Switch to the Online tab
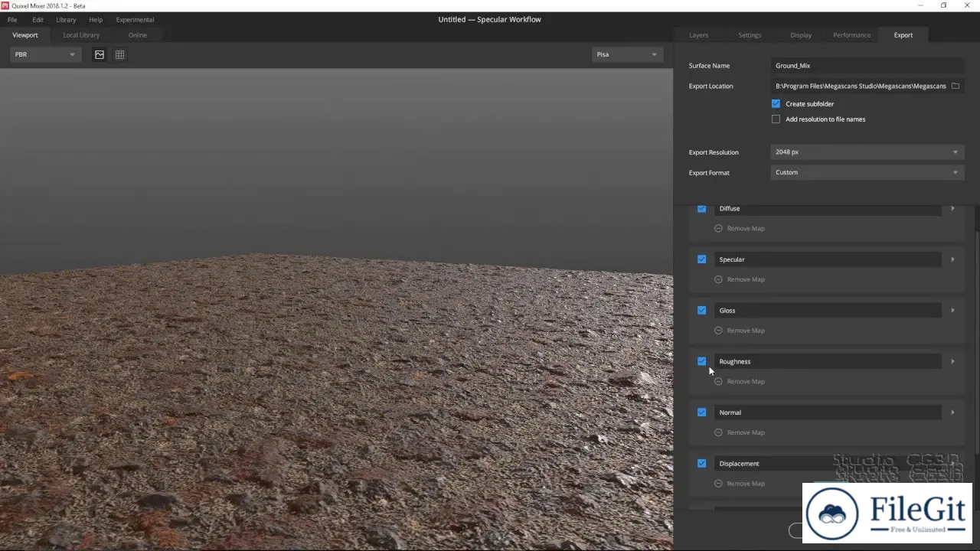980x551 pixels. point(138,35)
